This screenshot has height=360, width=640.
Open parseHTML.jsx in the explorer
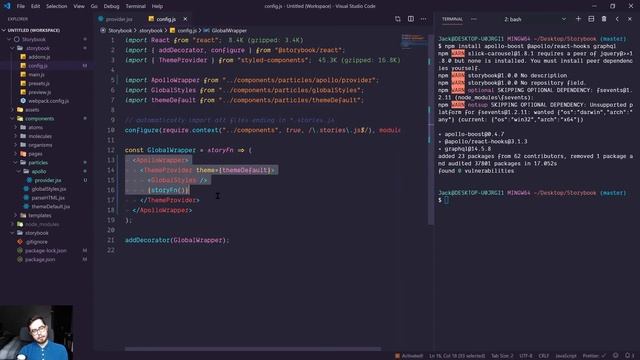click(x=48, y=198)
